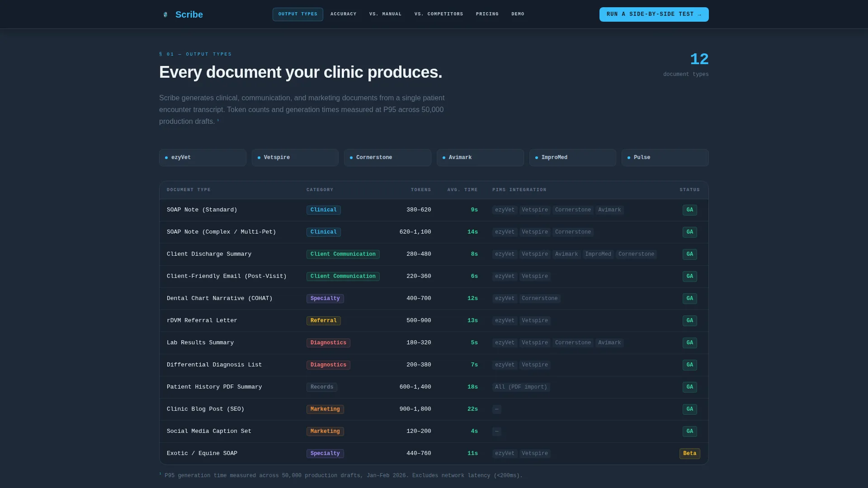Select the ImproMed integration chip
Image resolution: width=868 pixels, height=488 pixels.
(573, 158)
